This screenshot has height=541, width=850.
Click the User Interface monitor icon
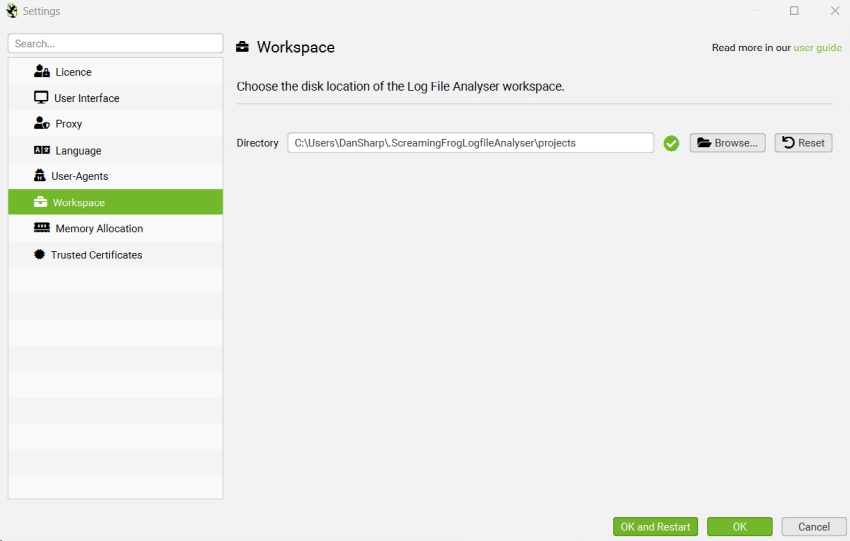41,98
